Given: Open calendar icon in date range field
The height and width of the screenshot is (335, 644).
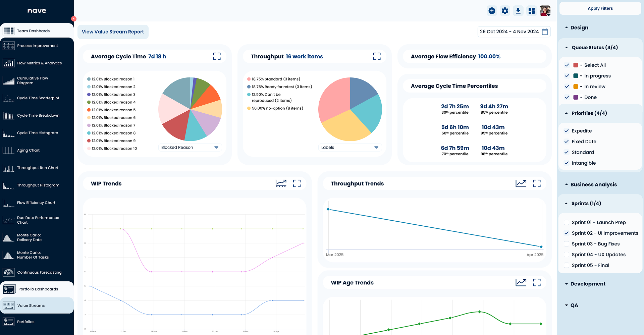Looking at the screenshot, I should (545, 32).
